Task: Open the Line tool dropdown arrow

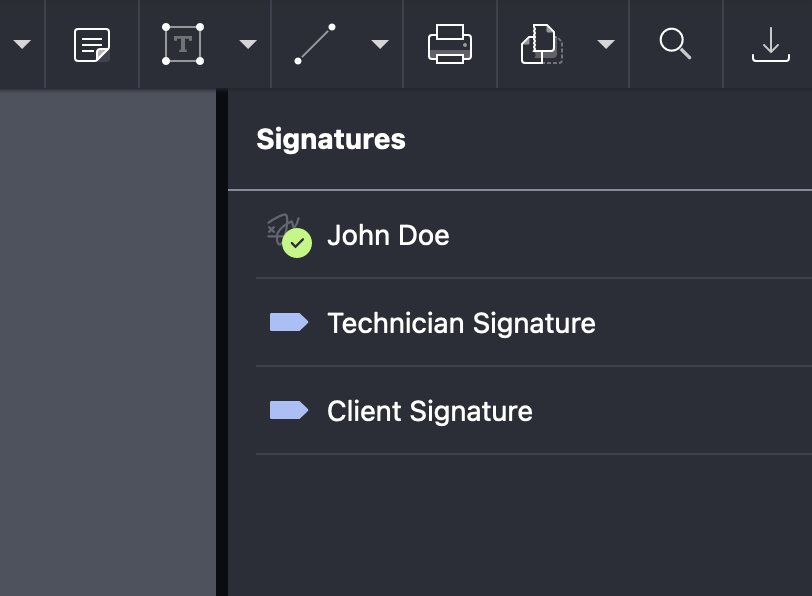Action: (x=378, y=44)
